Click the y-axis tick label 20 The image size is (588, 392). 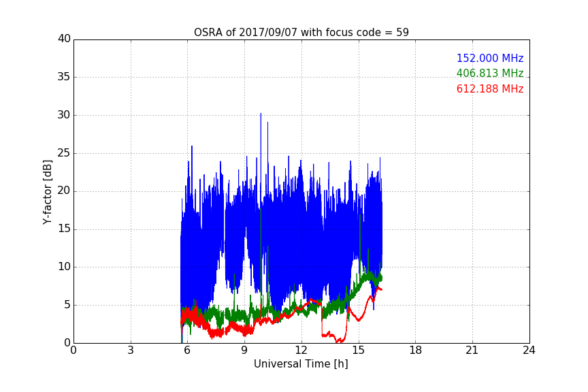point(64,191)
